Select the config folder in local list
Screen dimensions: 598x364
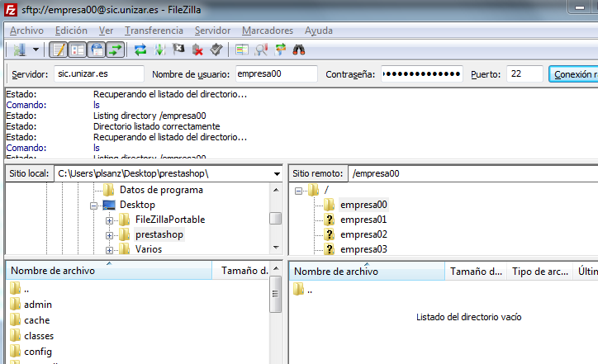coord(38,352)
